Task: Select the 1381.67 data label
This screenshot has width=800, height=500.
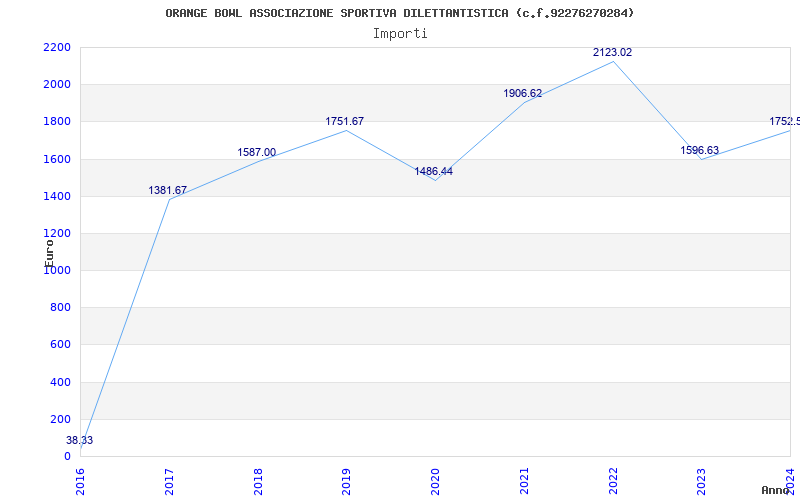Action: [168, 190]
